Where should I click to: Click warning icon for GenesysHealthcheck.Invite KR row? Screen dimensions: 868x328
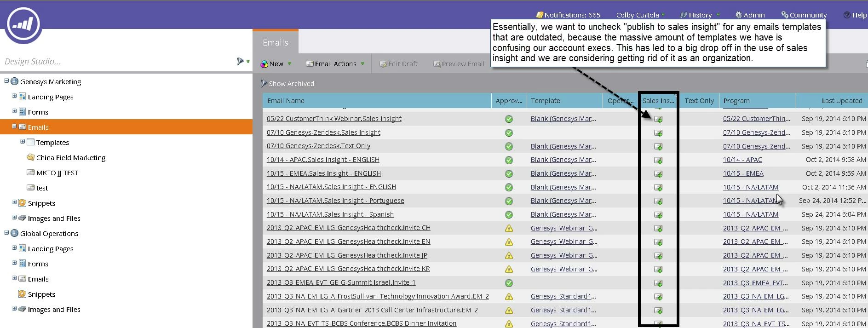tap(509, 269)
